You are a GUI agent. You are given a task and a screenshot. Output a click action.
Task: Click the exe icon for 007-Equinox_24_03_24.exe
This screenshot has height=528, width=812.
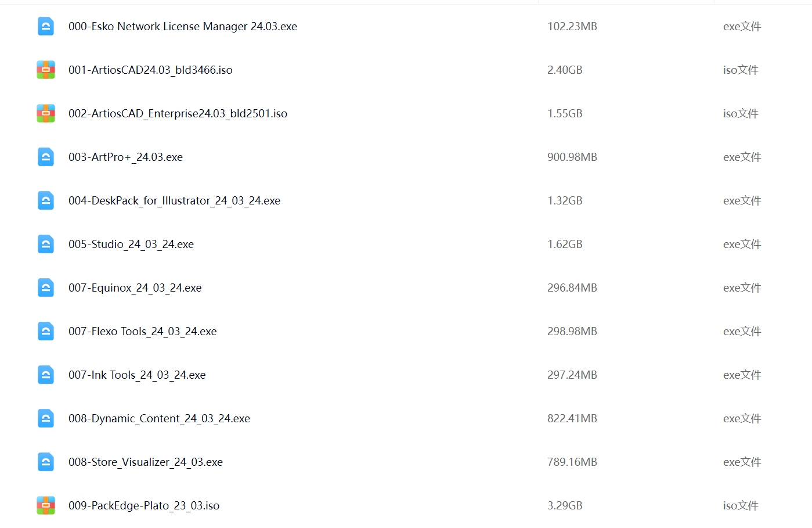(x=46, y=288)
